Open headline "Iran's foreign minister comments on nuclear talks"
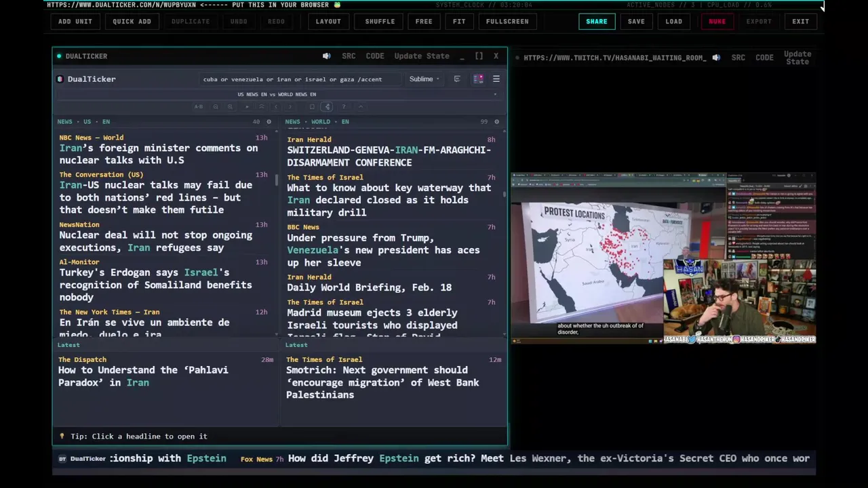 [x=159, y=154]
